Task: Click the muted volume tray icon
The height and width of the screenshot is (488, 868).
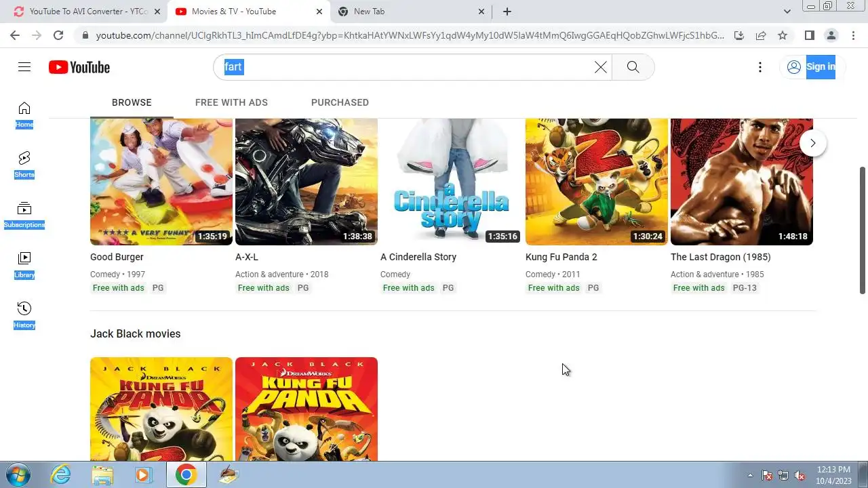Action: [x=800, y=475]
